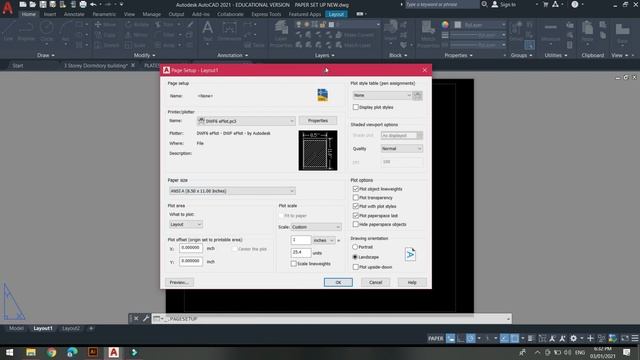640x360 pixels.
Task: Click the Autodesk App Store cart icon
Action: (x=545, y=4)
